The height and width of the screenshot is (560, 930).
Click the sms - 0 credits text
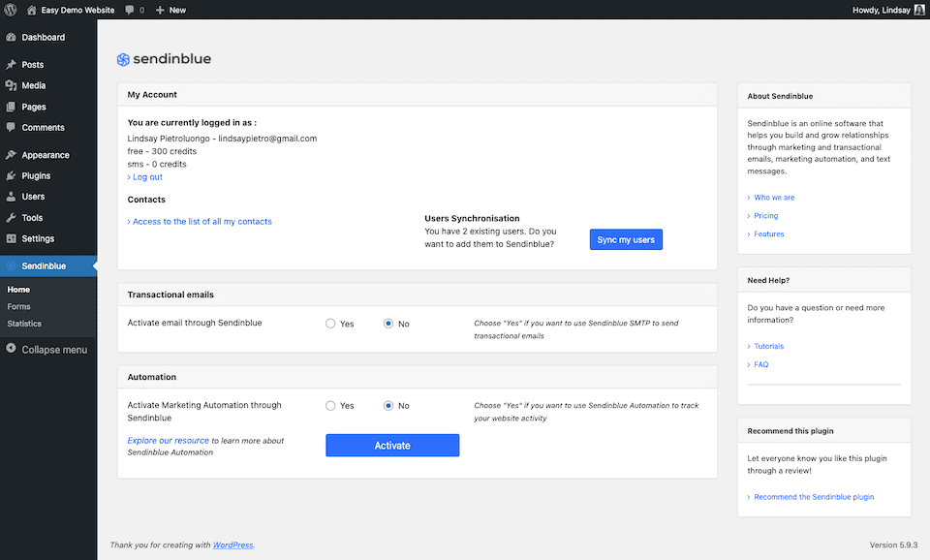pyautogui.click(x=157, y=165)
